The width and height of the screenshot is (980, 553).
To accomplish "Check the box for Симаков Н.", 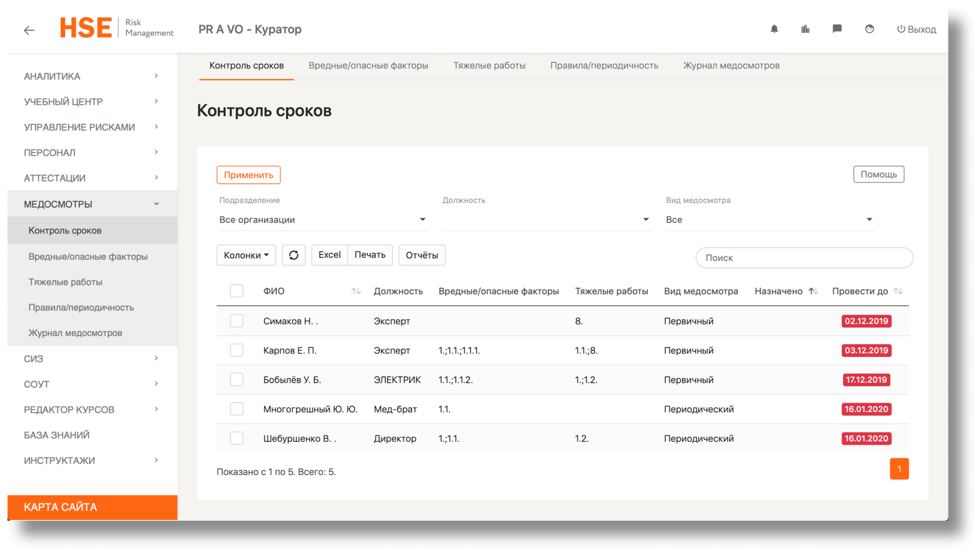I will 237,321.
